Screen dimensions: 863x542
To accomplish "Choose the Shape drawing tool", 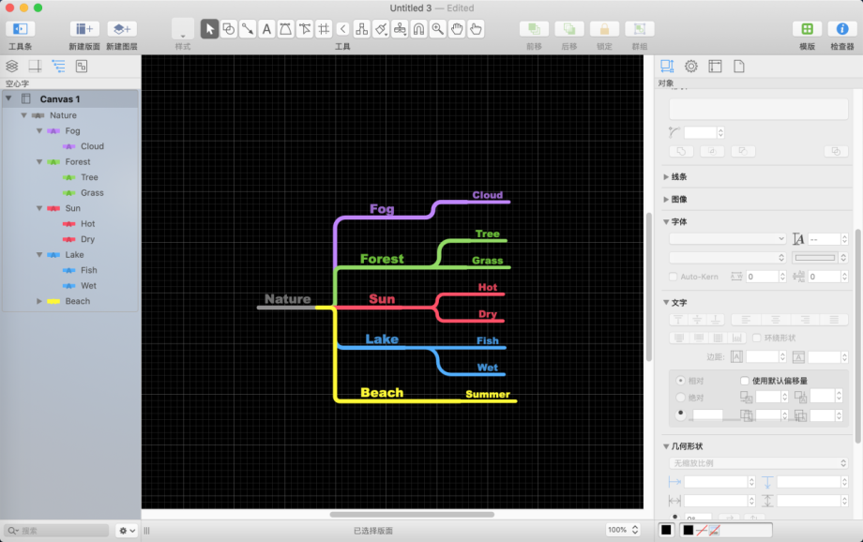I will (x=228, y=29).
